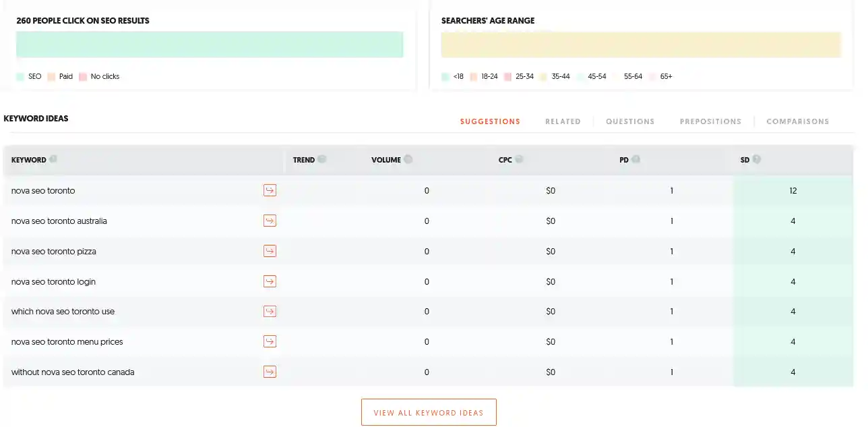Click the TREND column header
This screenshot has width=868, height=427.
(x=304, y=160)
